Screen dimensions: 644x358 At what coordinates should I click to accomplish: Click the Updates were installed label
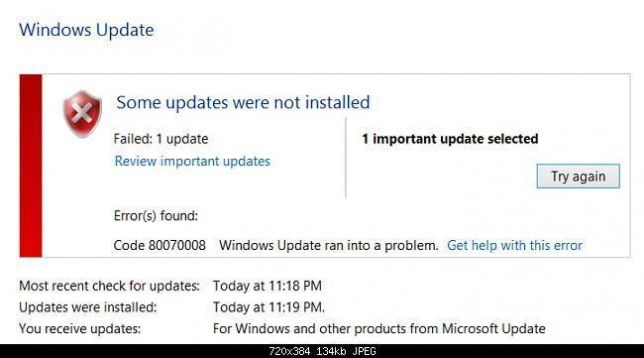click(88, 307)
